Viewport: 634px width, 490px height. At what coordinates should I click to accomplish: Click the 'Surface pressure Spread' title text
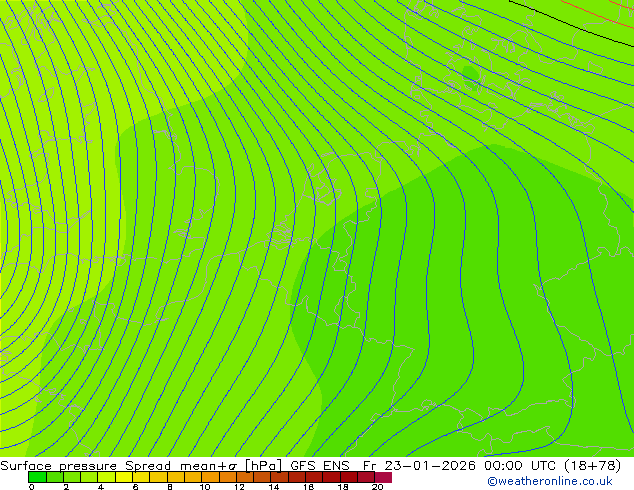point(85,466)
